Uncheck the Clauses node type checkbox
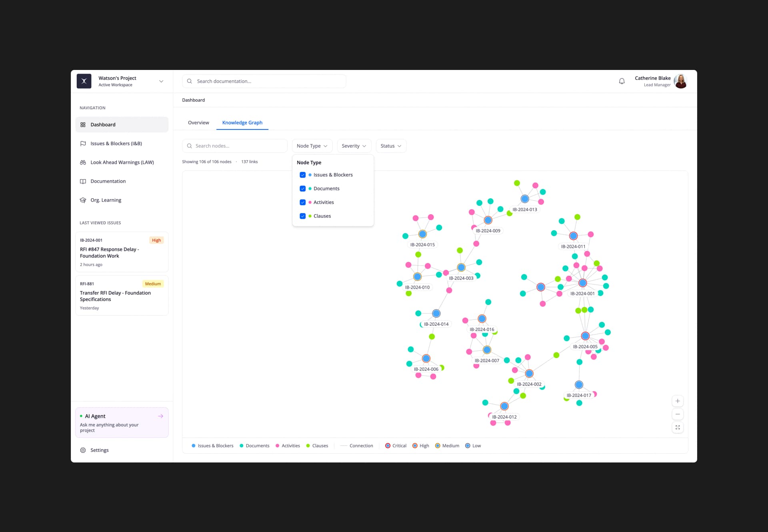Image resolution: width=768 pixels, height=532 pixels. click(303, 216)
